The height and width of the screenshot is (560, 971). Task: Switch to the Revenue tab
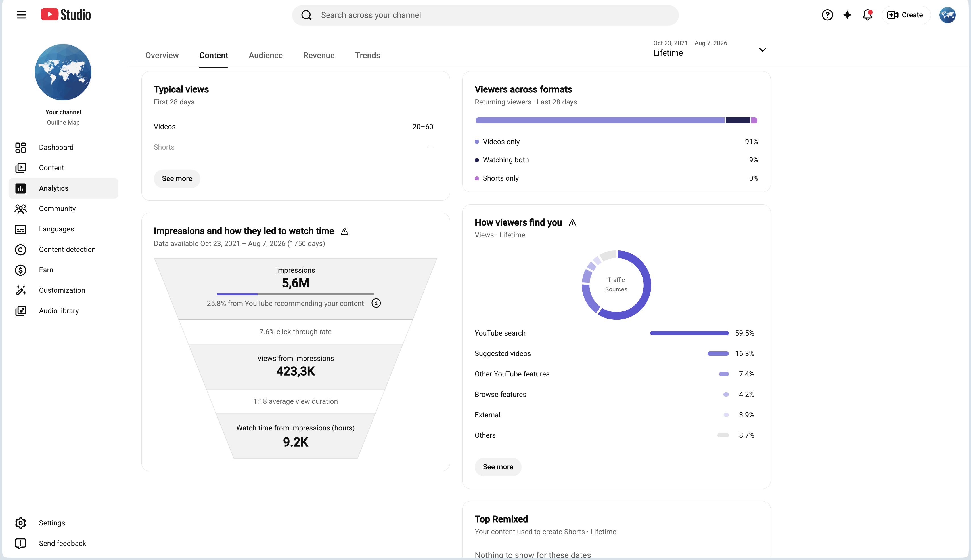319,55
